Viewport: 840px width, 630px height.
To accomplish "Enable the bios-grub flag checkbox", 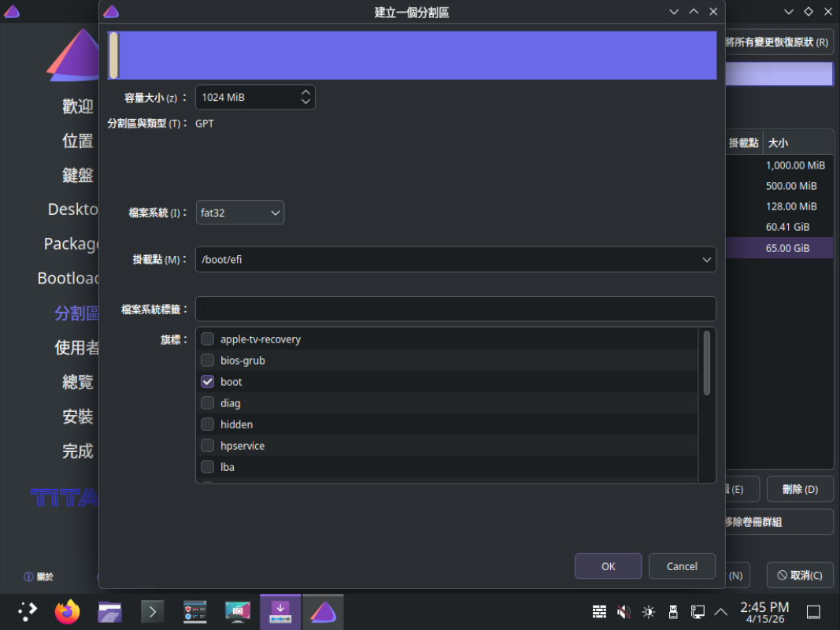I will [208, 361].
